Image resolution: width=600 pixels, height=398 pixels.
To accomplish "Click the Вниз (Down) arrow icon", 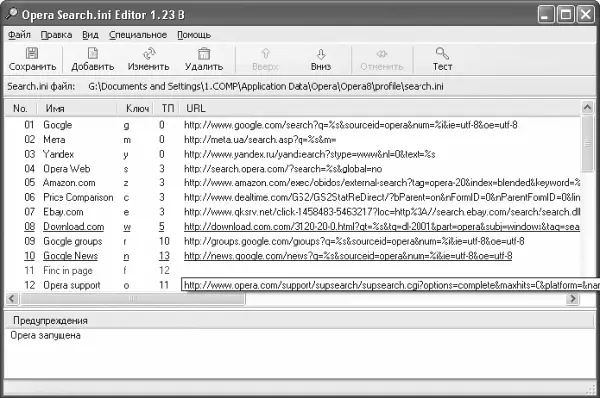I will [321, 54].
